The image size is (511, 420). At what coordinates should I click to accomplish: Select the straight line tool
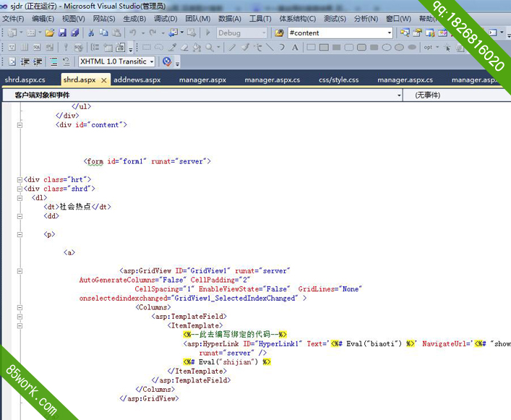[270, 48]
